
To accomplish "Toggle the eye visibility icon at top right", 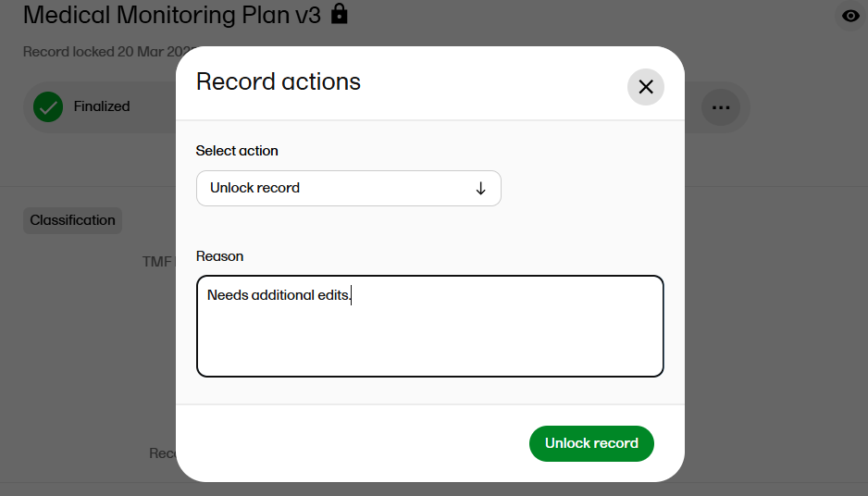I will (x=850, y=16).
